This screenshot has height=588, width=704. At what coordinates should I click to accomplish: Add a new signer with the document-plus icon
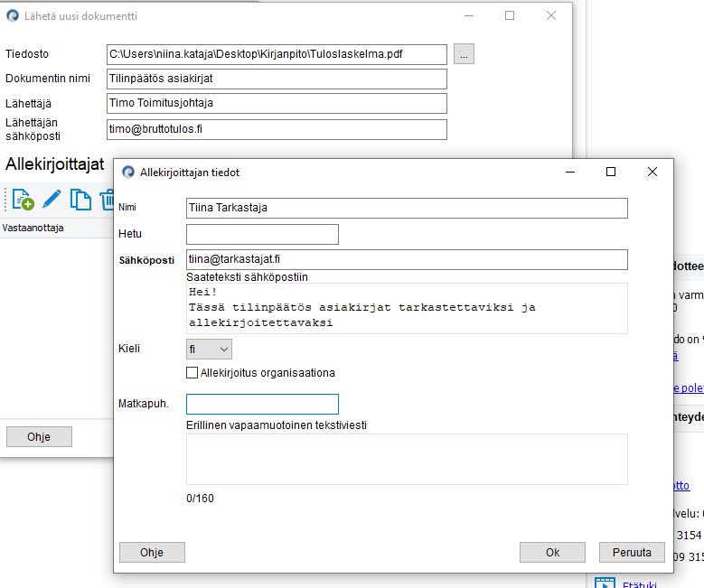click(23, 200)
